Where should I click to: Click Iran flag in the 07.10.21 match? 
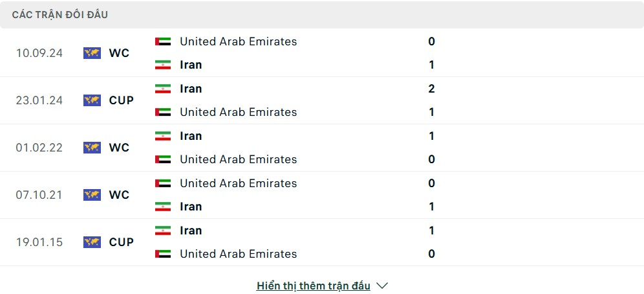(x=163, y=207)
